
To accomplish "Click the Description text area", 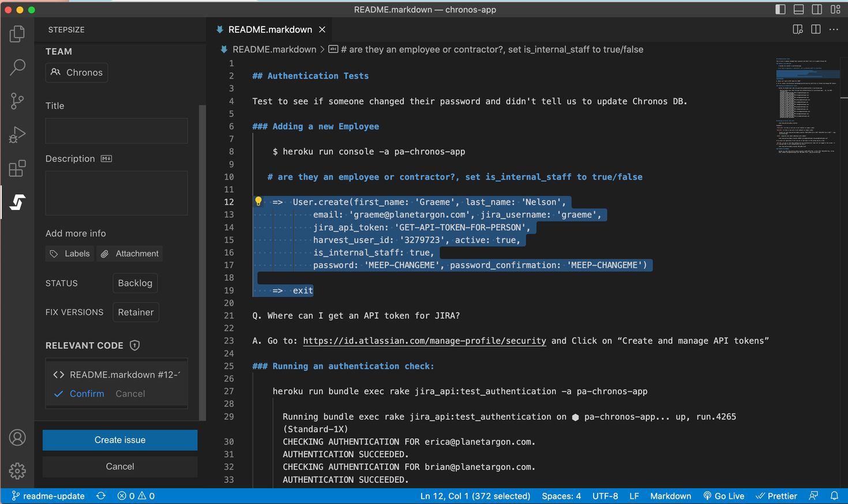I will point(117,193).
